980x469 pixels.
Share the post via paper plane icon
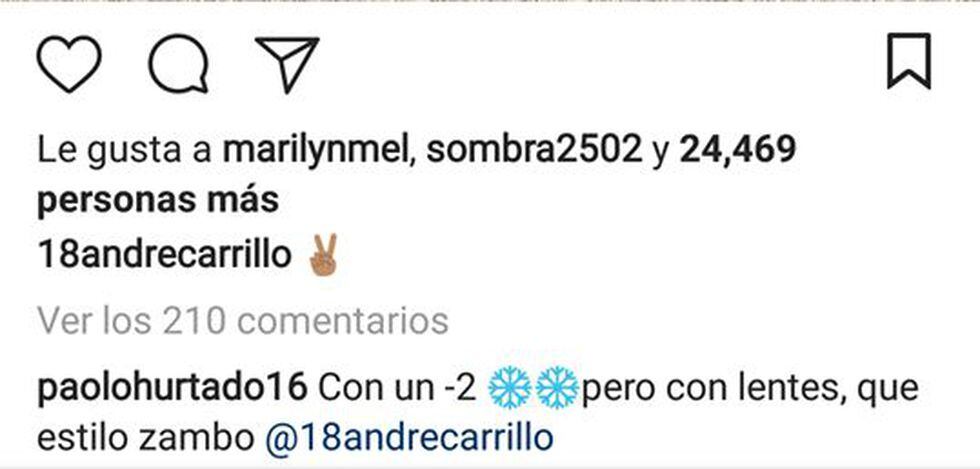[x=288, y=64]
